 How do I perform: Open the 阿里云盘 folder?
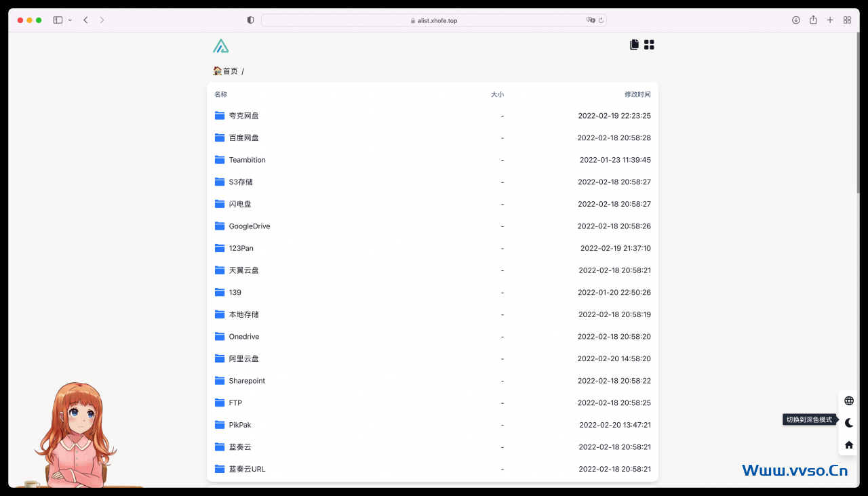[x=245, y=358]
